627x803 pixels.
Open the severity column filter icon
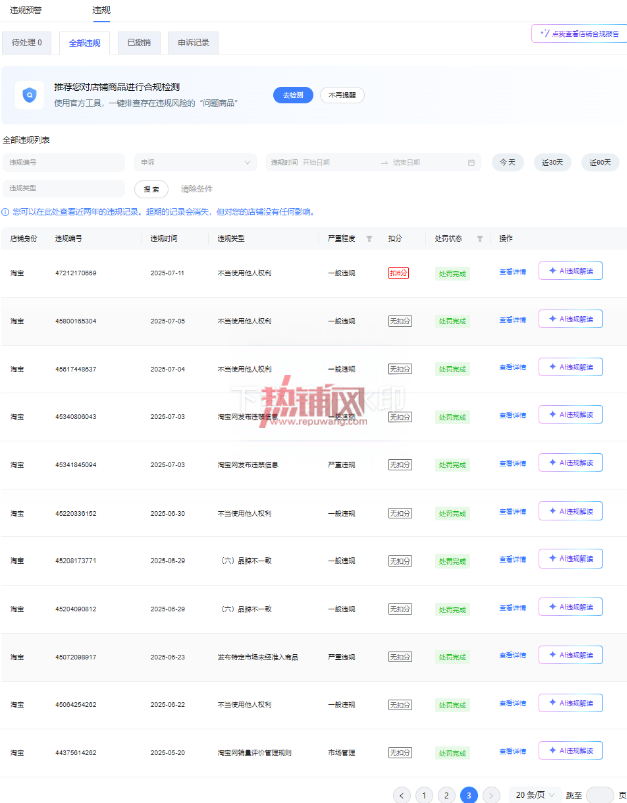click(x=369, y=239)
